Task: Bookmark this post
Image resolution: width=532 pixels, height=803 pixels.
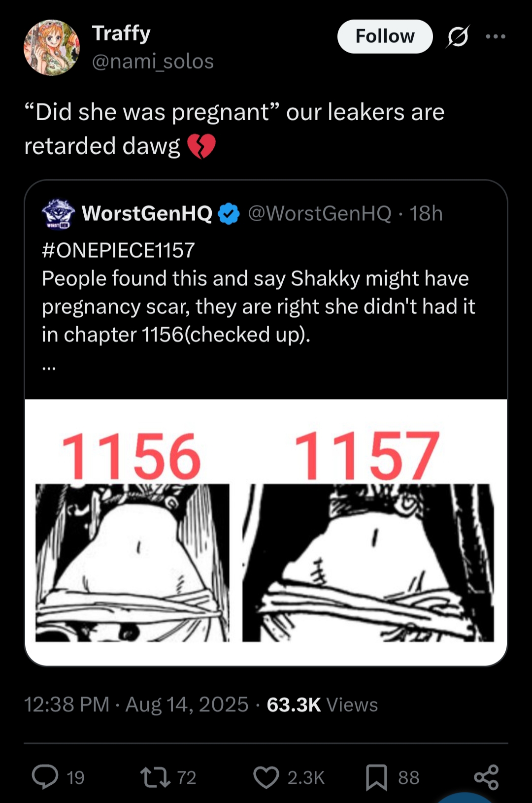Action: (x=376, y=777)
